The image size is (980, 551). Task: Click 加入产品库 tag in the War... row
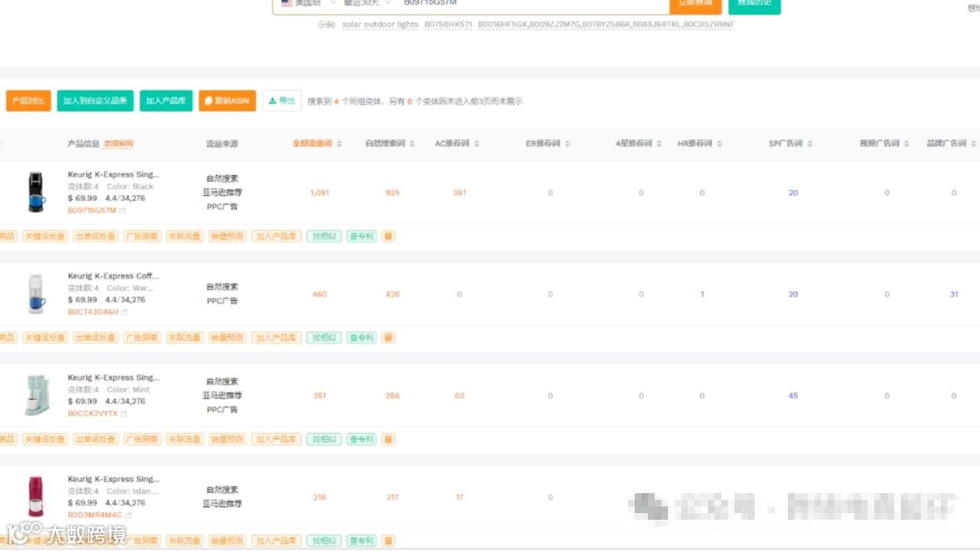pyautogui.click(x=276, y=338)
